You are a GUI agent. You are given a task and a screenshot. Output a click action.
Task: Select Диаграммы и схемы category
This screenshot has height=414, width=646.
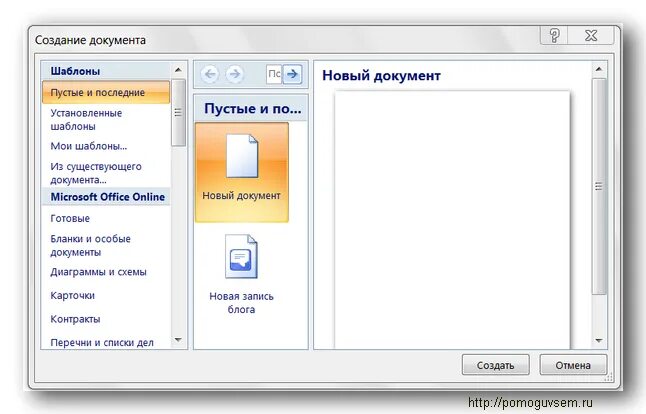(x=98, y=272)
